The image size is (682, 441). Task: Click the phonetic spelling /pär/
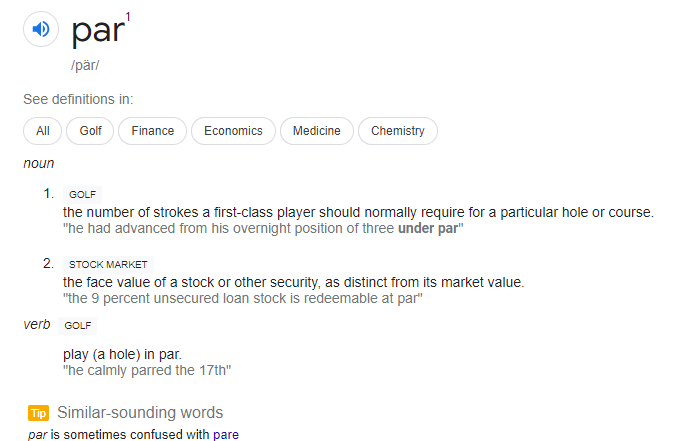[85, 65]
